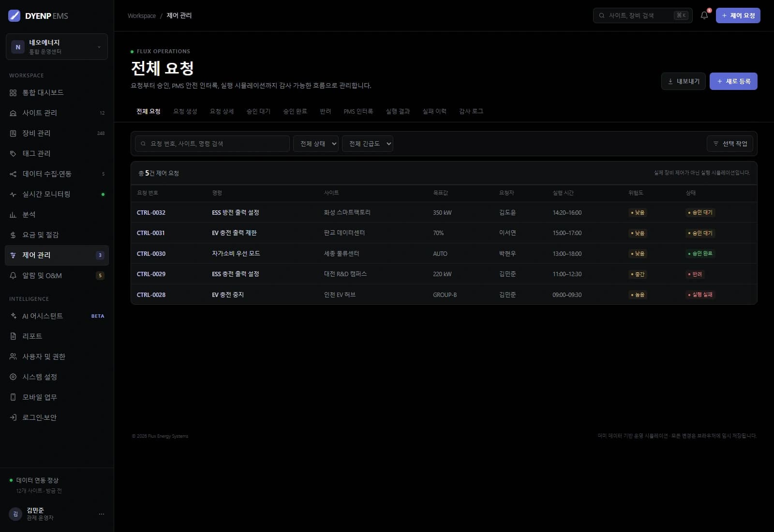This screenshot has width=774, height=532.
Task: Open request CTRL-0032 row
Action: tap(444, 212)
